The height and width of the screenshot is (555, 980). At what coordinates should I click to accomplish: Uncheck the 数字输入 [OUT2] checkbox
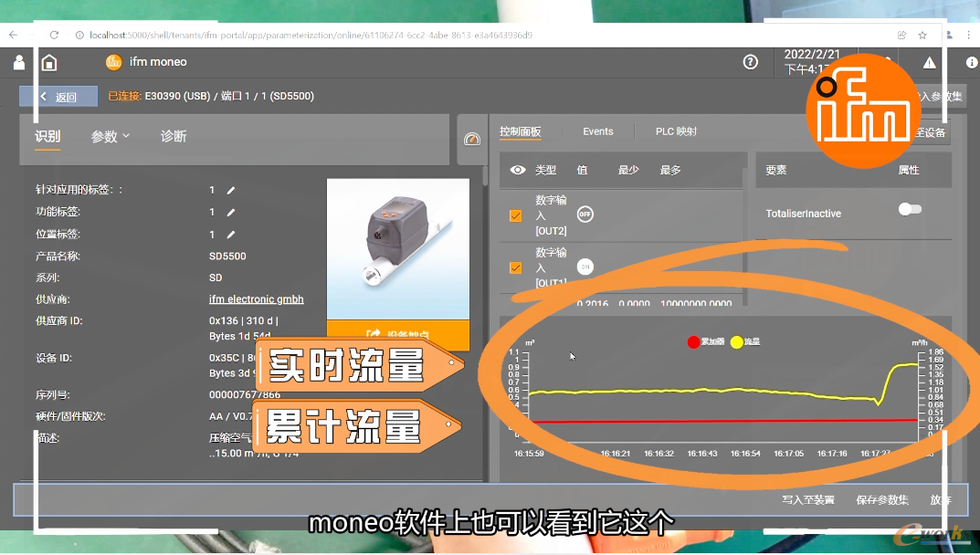pyautogui.click(x=516, y=215)
